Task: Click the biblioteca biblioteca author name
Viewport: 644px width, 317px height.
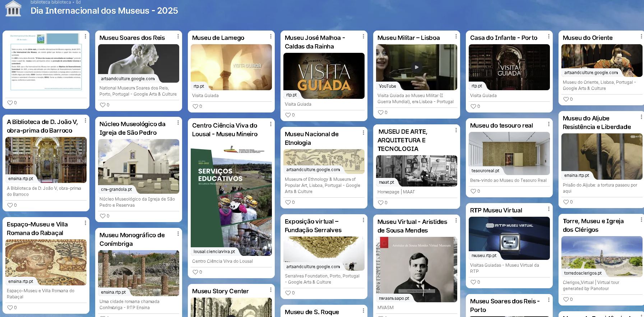Action: (x=51, y=2)
